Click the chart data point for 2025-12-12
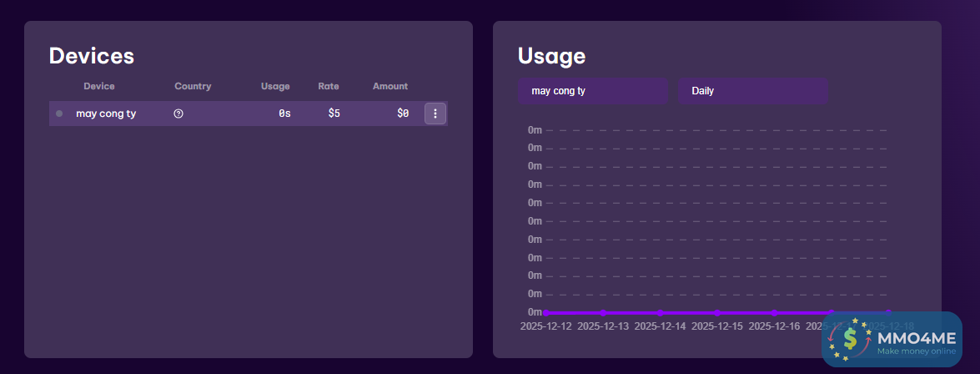980x374 pixels. click(545, 312)
